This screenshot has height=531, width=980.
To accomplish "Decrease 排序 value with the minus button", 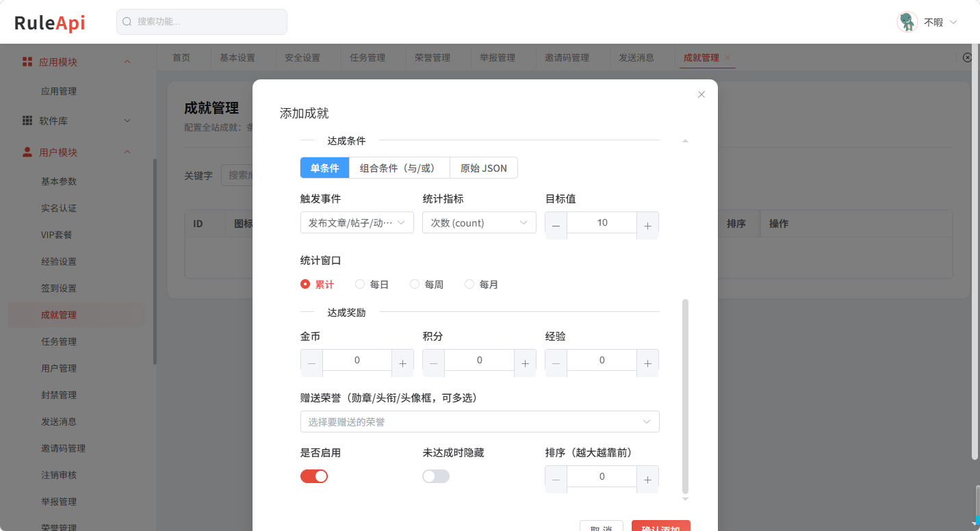I will 556,480.
